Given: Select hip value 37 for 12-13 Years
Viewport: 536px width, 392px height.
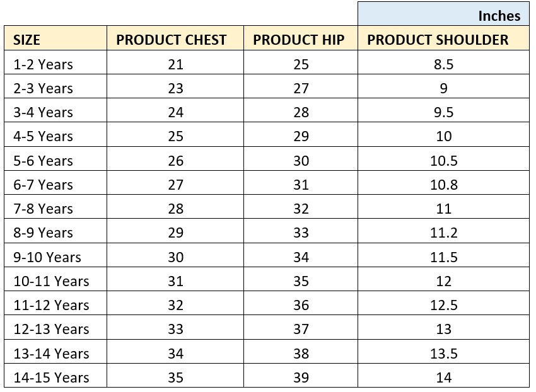Looking at the screenshot, I should pos(301,329).
